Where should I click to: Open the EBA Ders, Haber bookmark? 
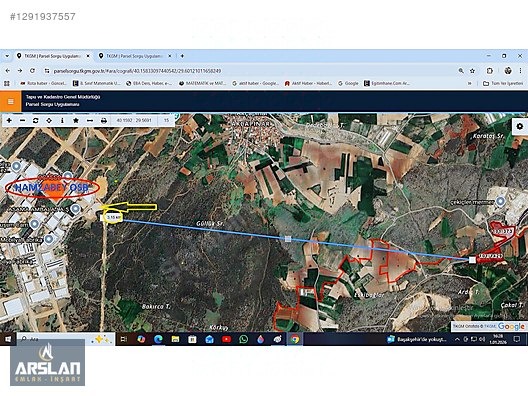pos(149,83)
